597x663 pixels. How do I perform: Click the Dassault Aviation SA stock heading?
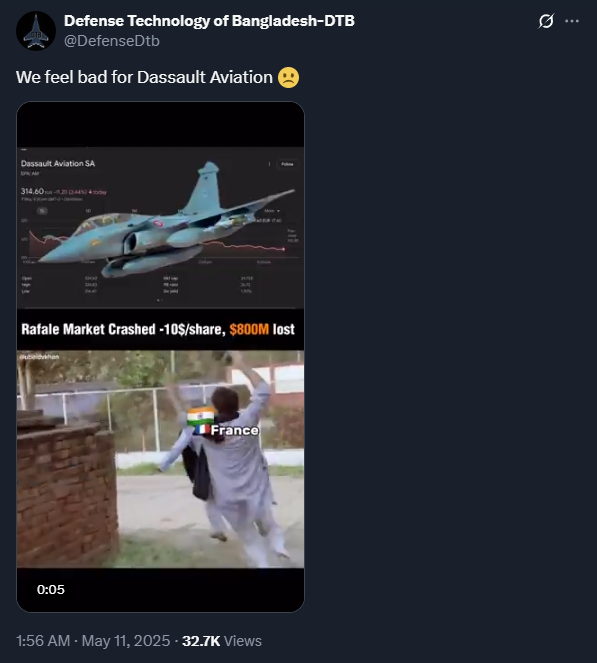click(x=58, y=164)
